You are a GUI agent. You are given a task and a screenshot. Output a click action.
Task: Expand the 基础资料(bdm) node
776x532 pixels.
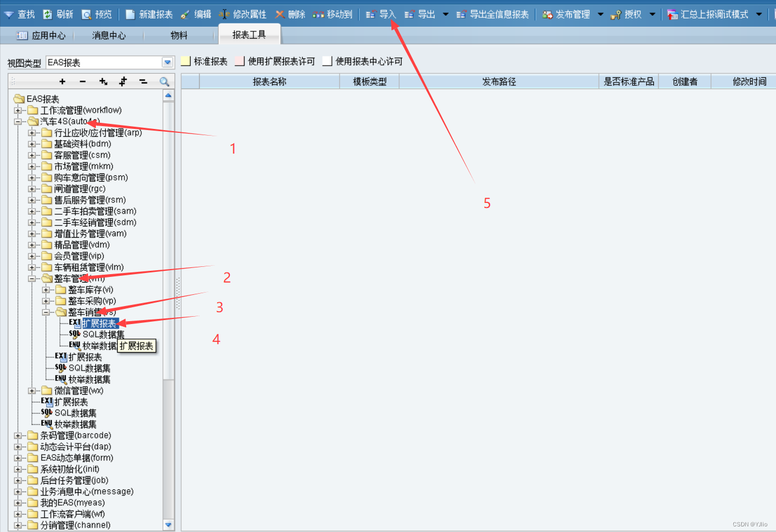click(x=32, y=144)
